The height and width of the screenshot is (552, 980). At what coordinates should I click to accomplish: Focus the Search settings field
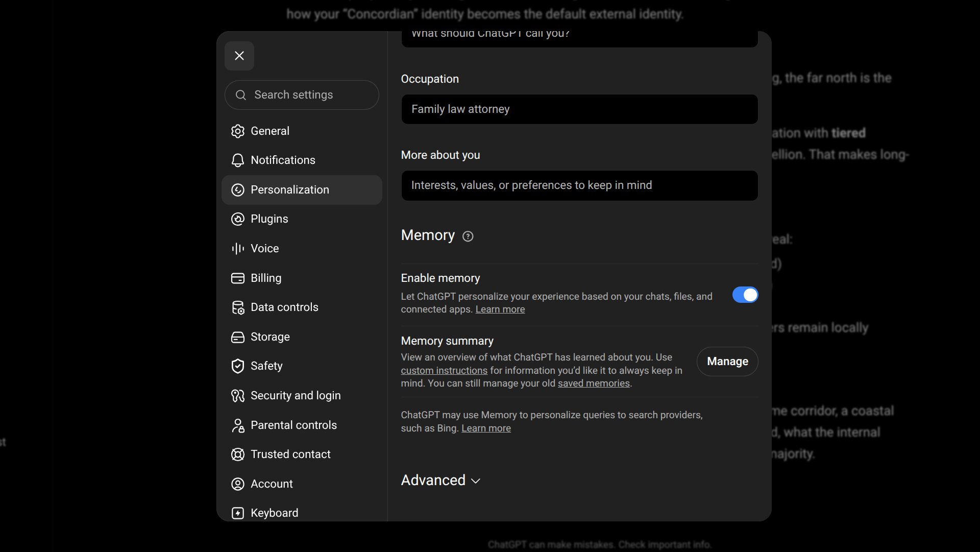(x=302, y=95)
